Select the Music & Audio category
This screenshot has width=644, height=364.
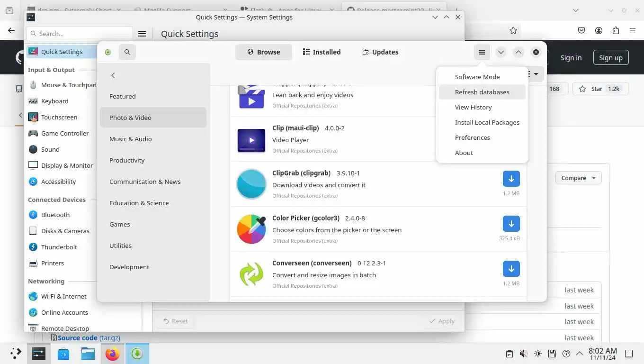[153, 139]
